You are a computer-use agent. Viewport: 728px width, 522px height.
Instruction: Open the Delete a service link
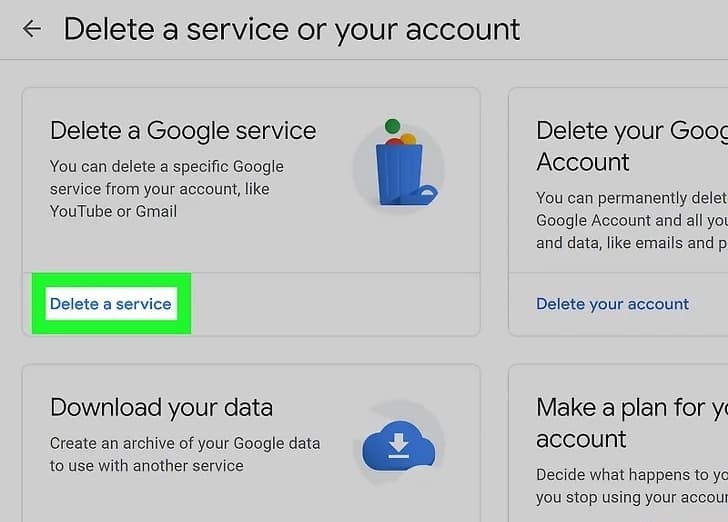click(x=110, y=304)
